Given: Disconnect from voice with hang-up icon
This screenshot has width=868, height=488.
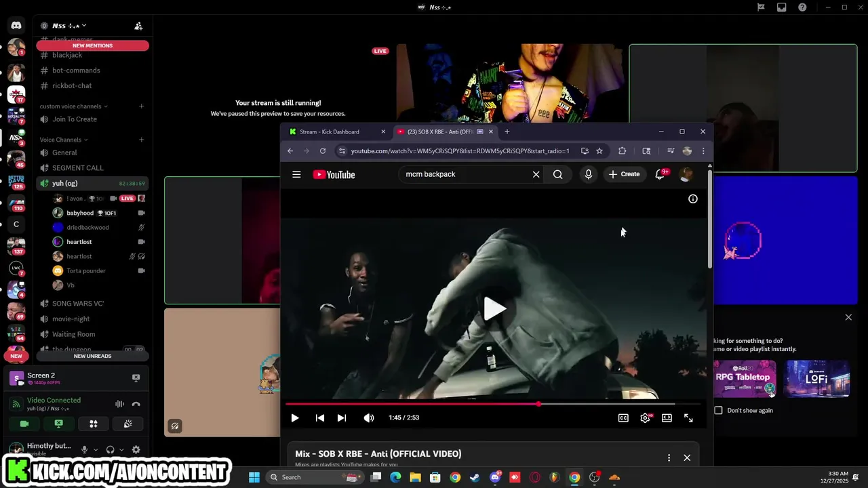Looking at the screenshot, I should 136,404.
